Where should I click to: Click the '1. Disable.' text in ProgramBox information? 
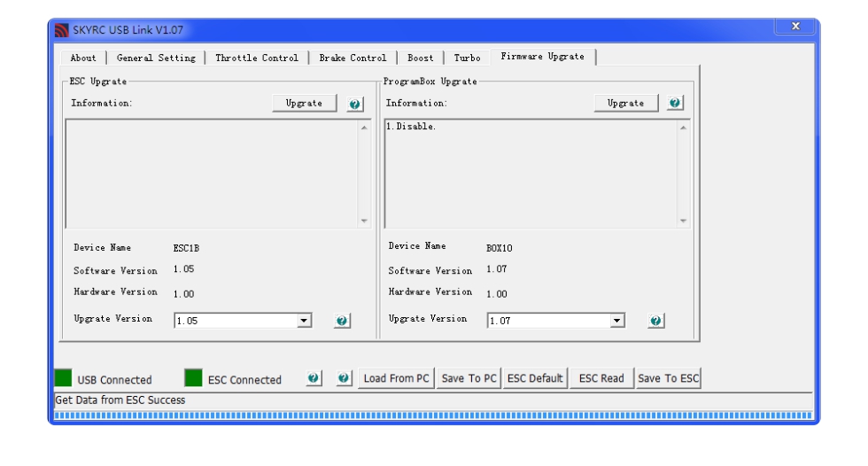click(411, 127)
